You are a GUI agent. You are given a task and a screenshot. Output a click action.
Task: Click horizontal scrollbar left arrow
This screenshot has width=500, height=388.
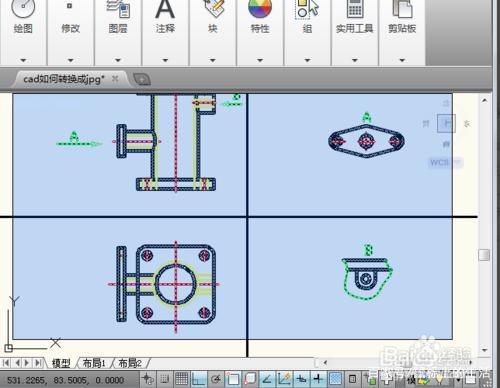tap(325, 362)
